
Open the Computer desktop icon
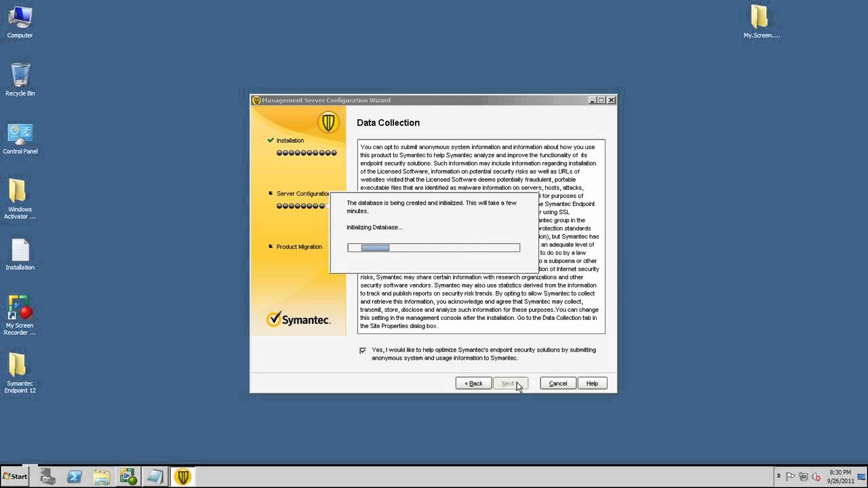(x=20, y=22)
